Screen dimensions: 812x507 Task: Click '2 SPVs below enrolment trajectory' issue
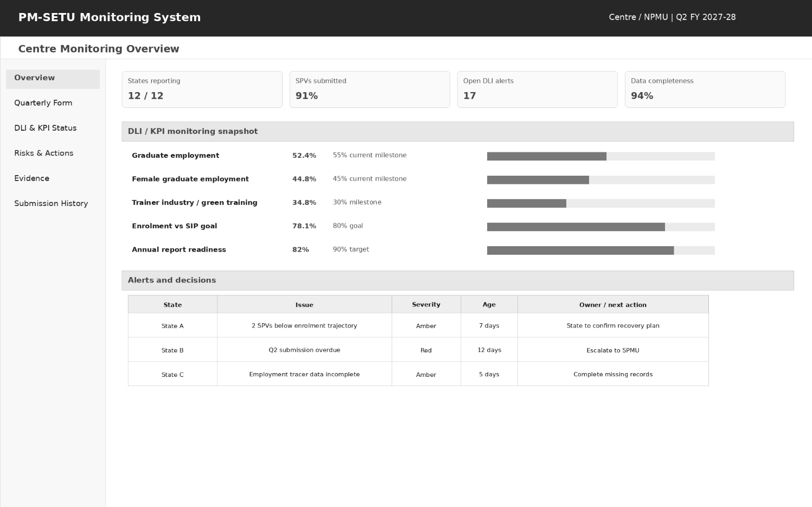pos(304,326)
